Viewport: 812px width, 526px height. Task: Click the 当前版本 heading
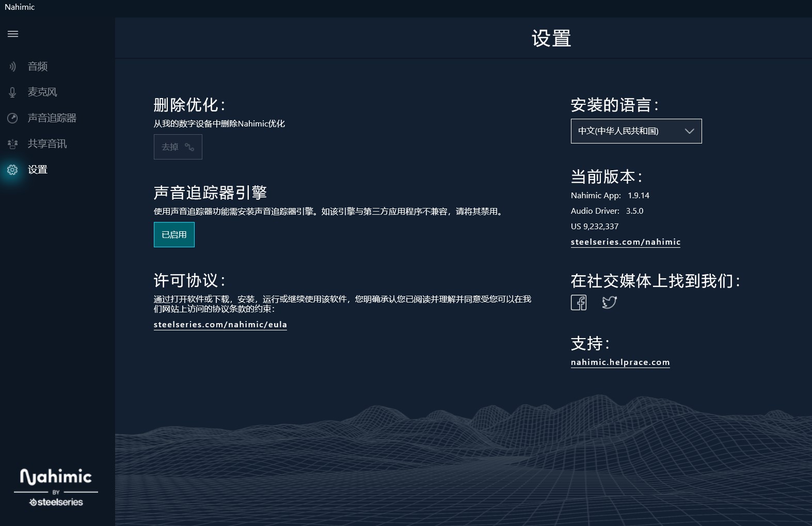point(607,177)
